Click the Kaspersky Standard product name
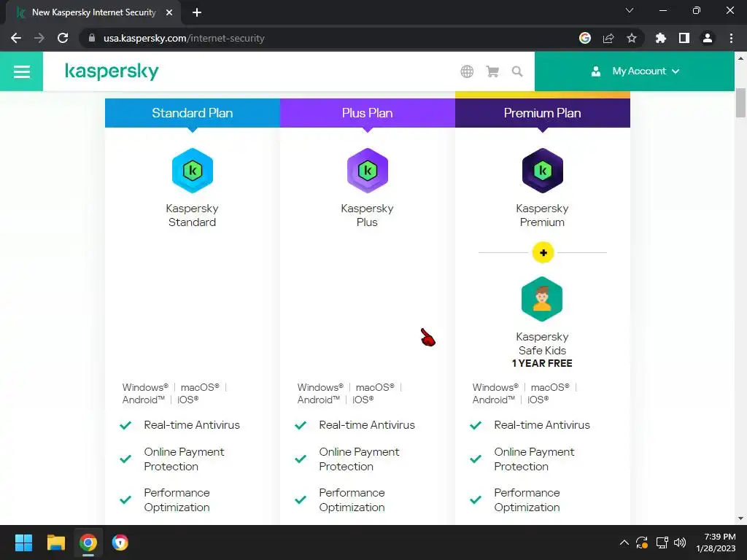747x560 pixels. pos(192,215)
